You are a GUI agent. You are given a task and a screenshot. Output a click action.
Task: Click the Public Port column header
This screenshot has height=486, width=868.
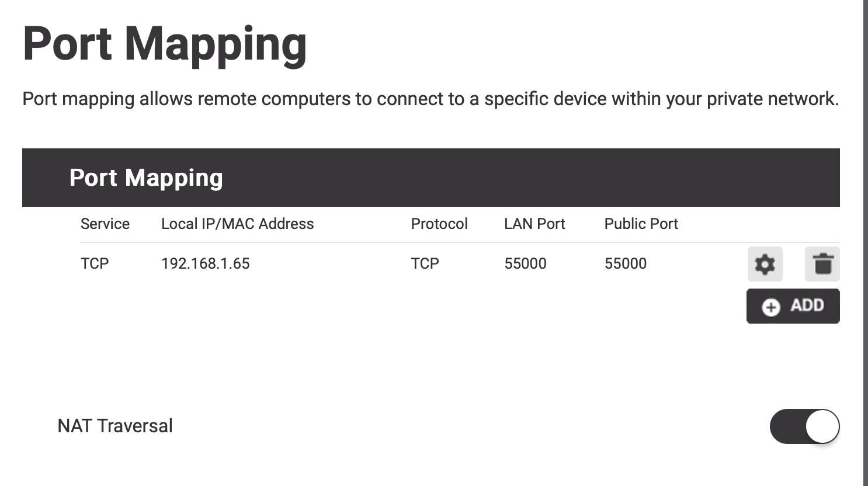(x=641, y=224)
